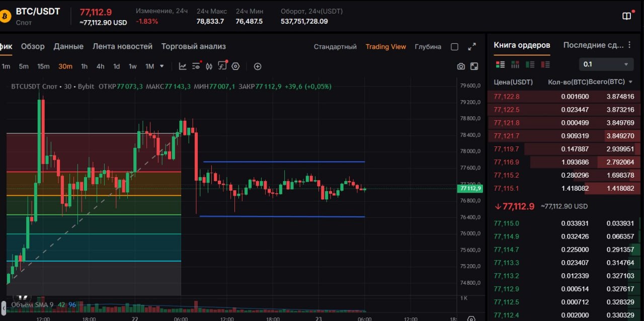
Task: Click the 24ч Макс value 78,833.7
Action: click(210, 21)
